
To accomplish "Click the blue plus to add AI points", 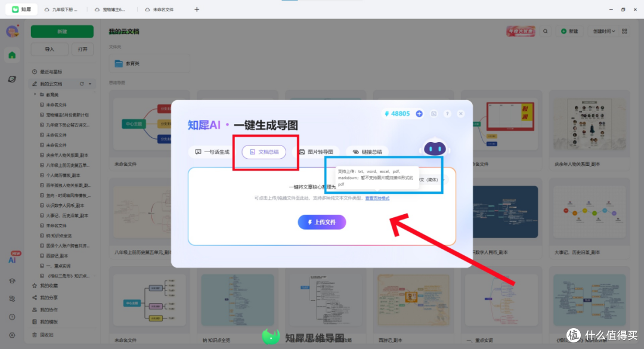I will pos(419,113).
